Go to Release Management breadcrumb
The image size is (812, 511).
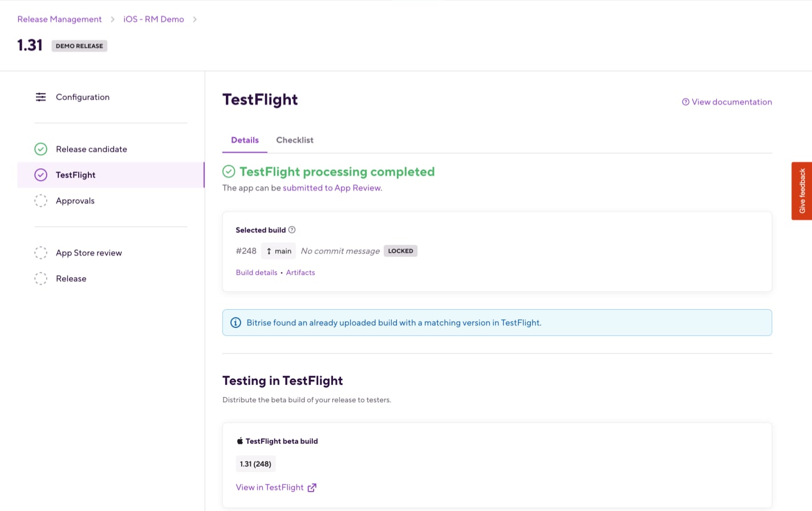[x=59, y=19]
